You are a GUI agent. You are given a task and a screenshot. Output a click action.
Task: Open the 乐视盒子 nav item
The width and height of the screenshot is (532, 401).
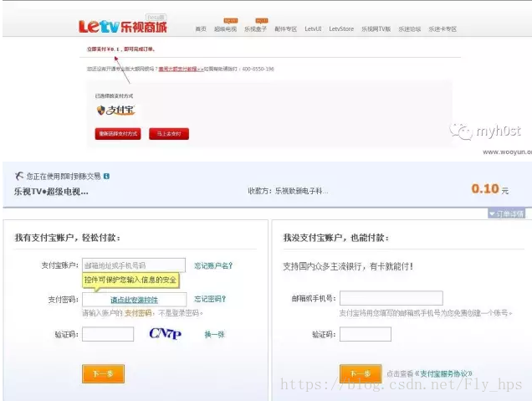[x=255, y=28]
